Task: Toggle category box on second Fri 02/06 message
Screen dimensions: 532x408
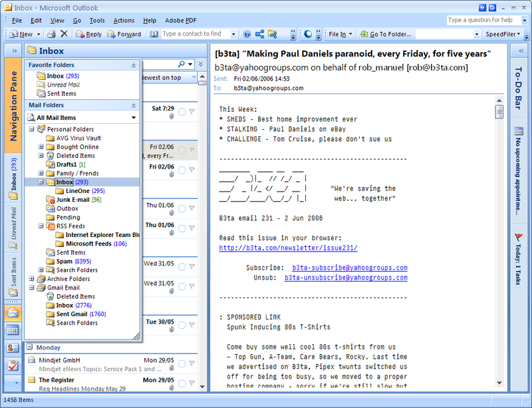Action: tap(182, 170)
